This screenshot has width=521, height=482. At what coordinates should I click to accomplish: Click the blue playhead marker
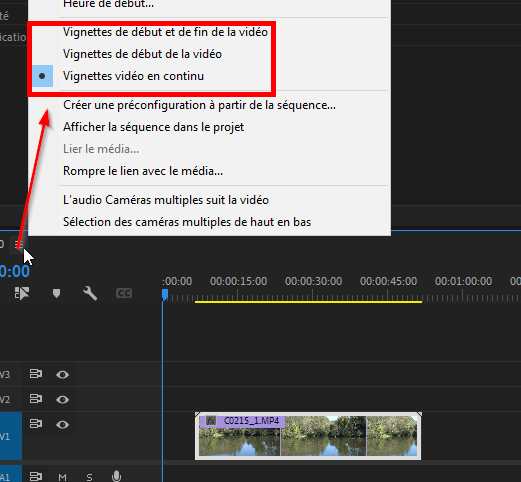(165, 295)
